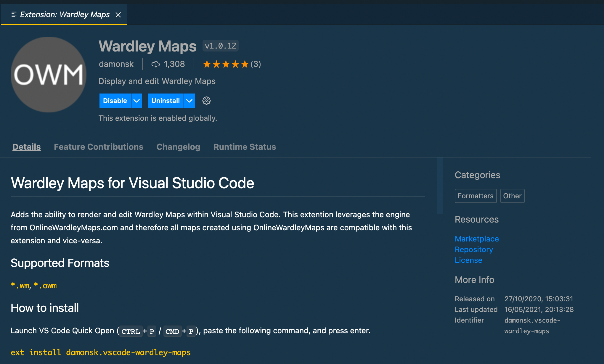This screenshot has width=604, height=364.
Task: Expand the Disable button dropdown arrow
Action: (x=136, y=101)
